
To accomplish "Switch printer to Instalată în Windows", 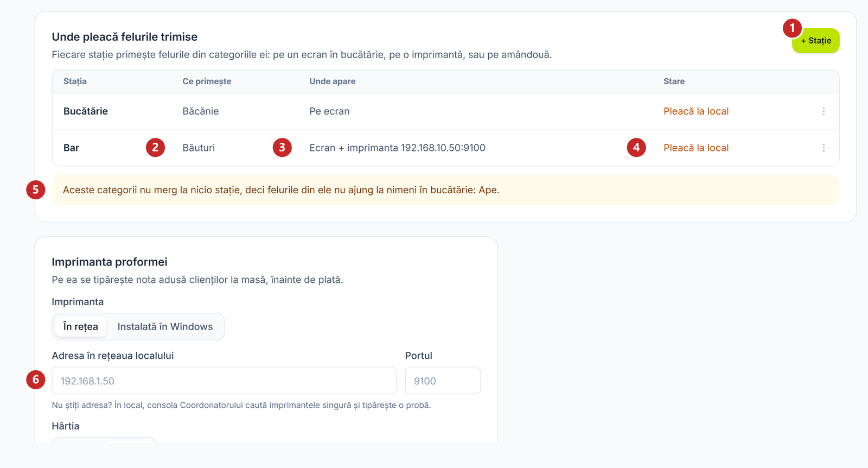I will (165, 326).
